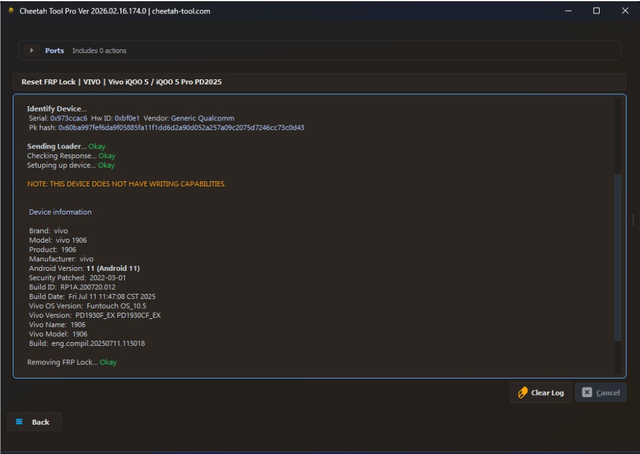Go back using the Back button label
640x454 pixels.
tap(40, 422)
